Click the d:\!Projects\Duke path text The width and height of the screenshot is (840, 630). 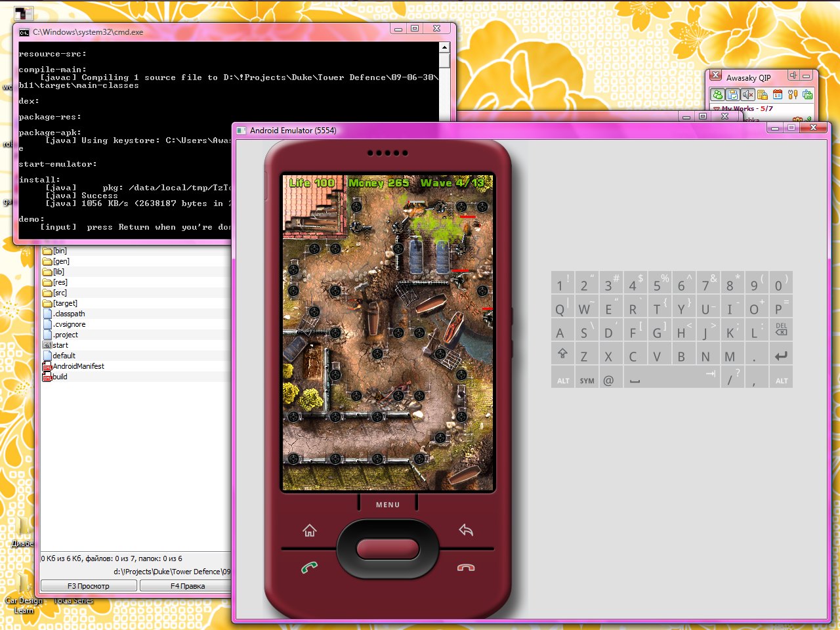[172, 572]
